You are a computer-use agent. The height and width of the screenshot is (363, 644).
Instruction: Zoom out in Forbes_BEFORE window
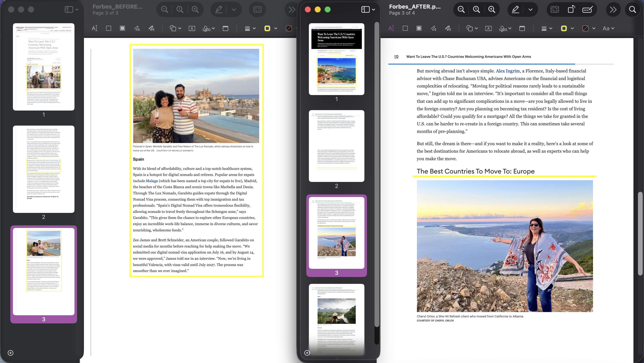[x=164, y=9]
